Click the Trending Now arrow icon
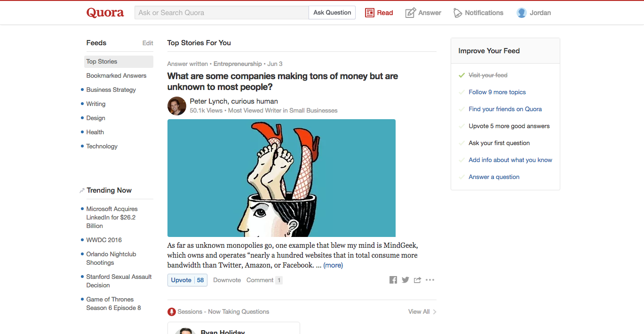This screenshot has height=334, width=644. click(82, 191)
